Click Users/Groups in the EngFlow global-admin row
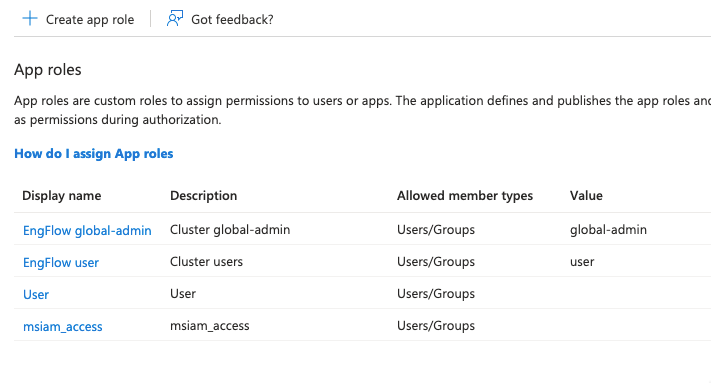This screenshot has height=383, width=711. 436,230
